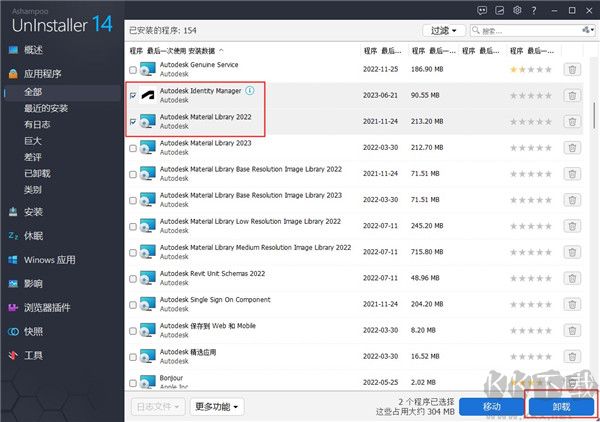Screen dimensions: 600x422
Task: Click program icon of Autodesk Revit Unit Schemas 2022
Action: 148,278
